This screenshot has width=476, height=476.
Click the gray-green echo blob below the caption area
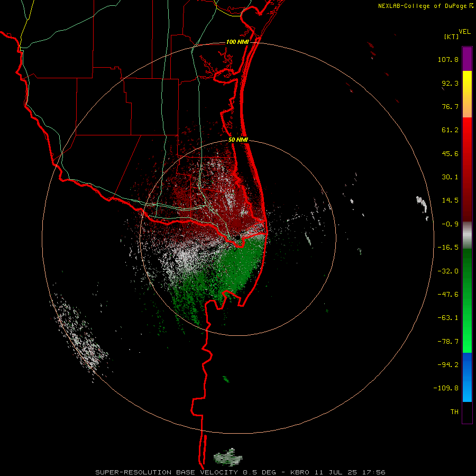tap(228, 457)
